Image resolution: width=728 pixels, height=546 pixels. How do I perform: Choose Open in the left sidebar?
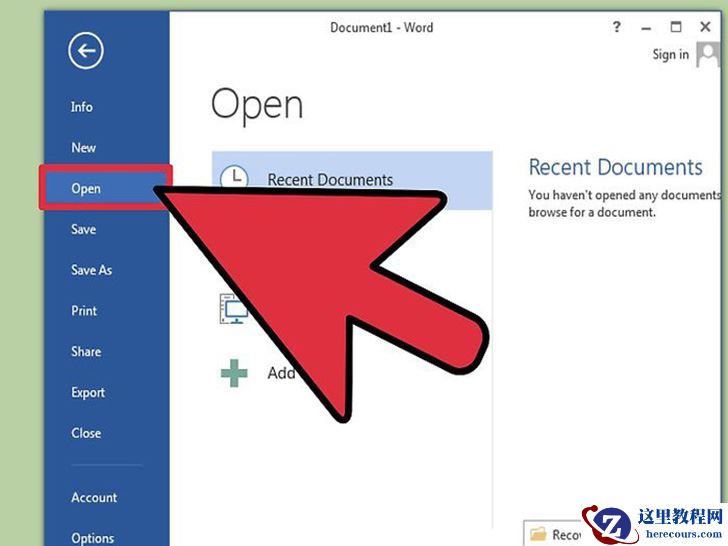[x=106, y=188]
